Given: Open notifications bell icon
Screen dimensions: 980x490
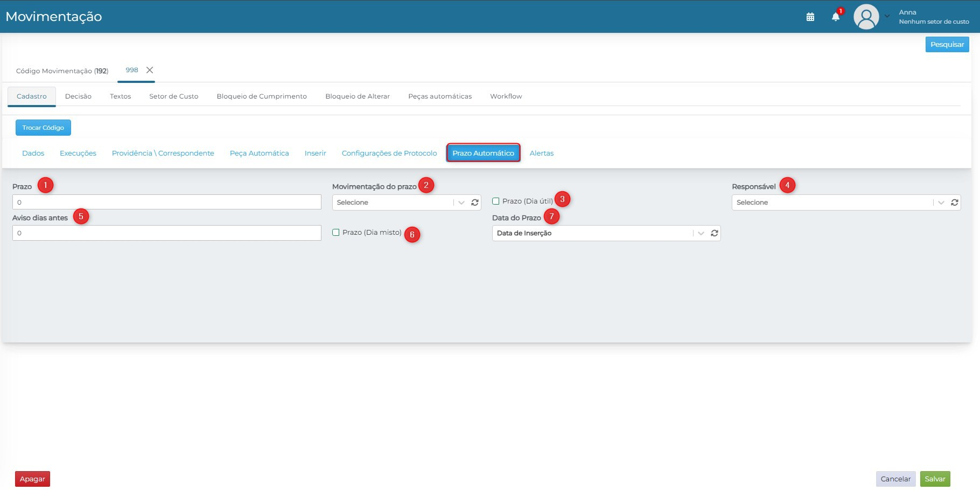Looking at the screenshot, I should tap(836, 17).
